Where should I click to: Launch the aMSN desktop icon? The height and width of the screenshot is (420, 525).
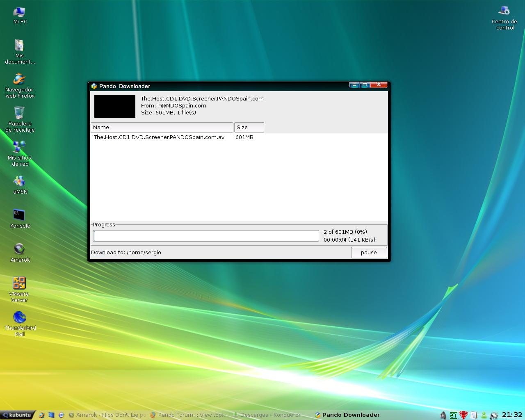pyautogui.click(x=20, y=185)
